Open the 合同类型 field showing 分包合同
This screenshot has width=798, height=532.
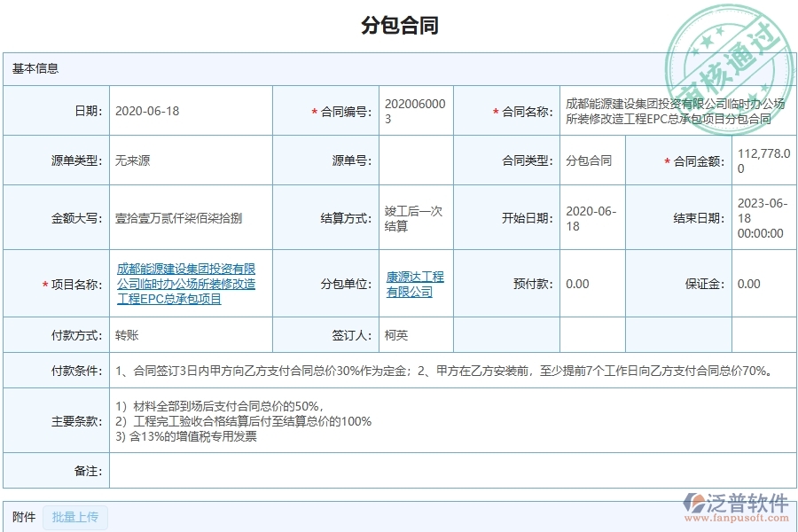[x=591, y=160]
